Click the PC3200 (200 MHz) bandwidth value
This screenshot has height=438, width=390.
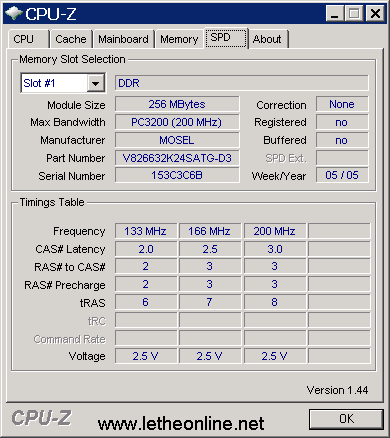click(177, 122)
